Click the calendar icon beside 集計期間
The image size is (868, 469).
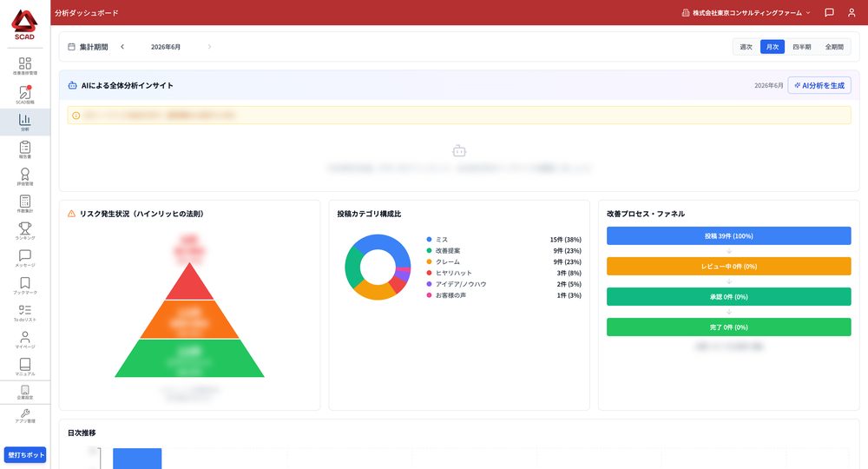pos(71,47)
